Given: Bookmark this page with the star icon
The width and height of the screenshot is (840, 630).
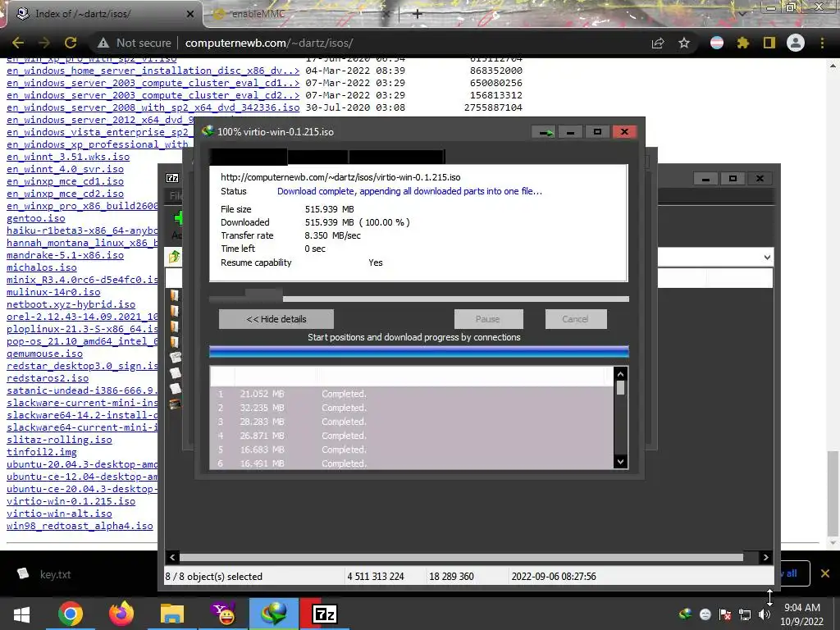Looking at the screenshot, I should point(684,43).
